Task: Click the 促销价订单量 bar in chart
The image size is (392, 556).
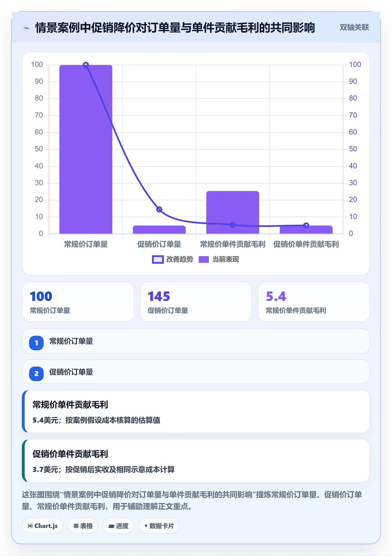Action: pyautogui.click(x=159, y=230)
